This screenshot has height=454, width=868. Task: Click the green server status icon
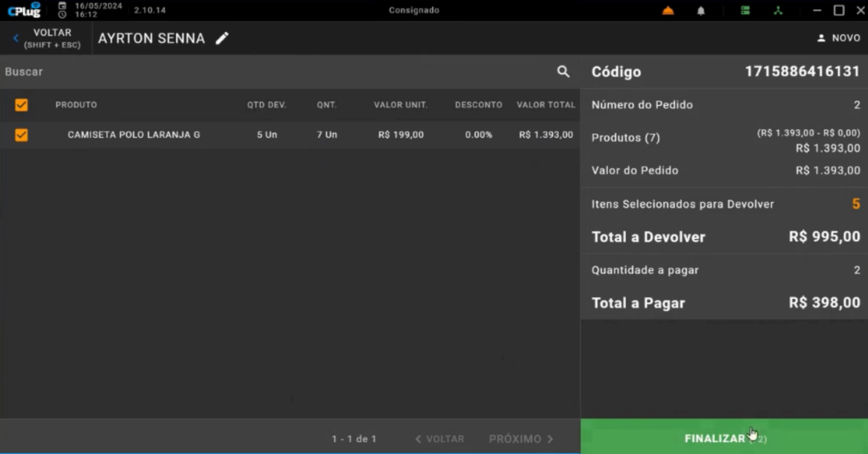coord(745,10)
